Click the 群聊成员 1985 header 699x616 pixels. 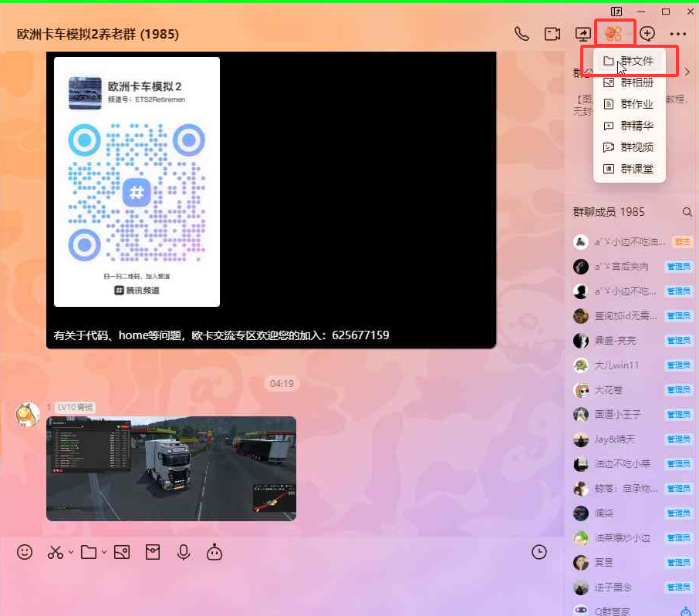point(609,212)
